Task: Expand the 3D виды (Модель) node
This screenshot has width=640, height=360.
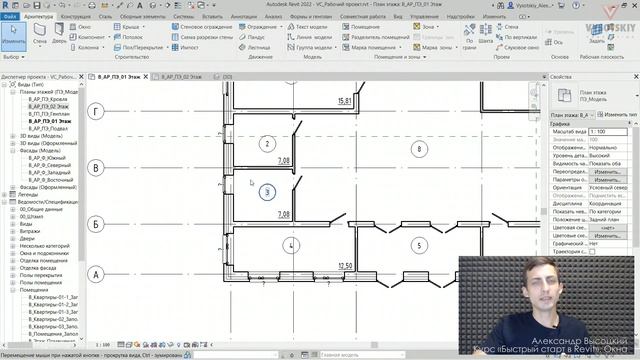Action: 13,136
